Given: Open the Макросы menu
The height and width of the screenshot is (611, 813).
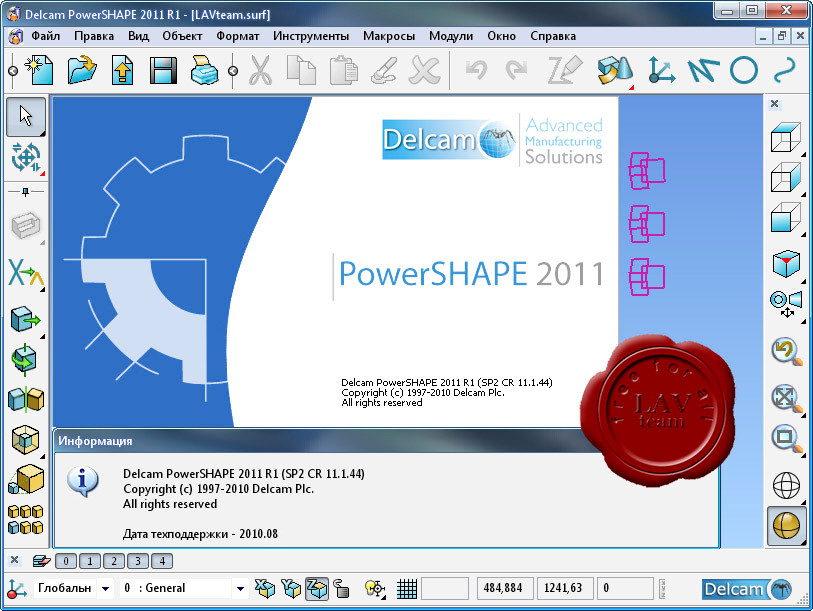Looking at the screenshot, I should pos(389,36).
